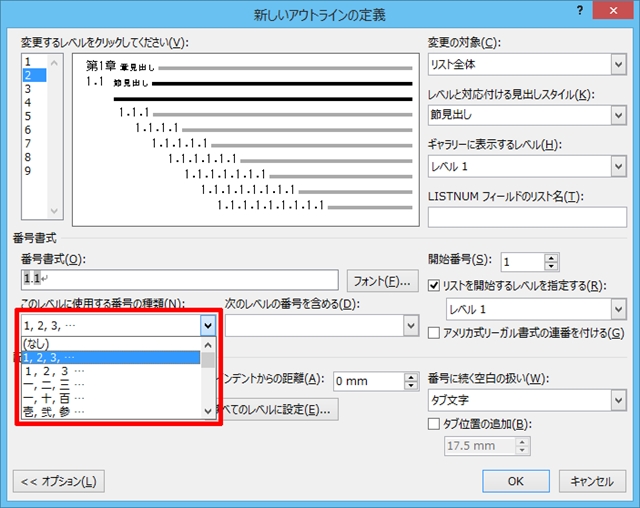
Task: Click the 番号書式 format input field
Action: 180,280
